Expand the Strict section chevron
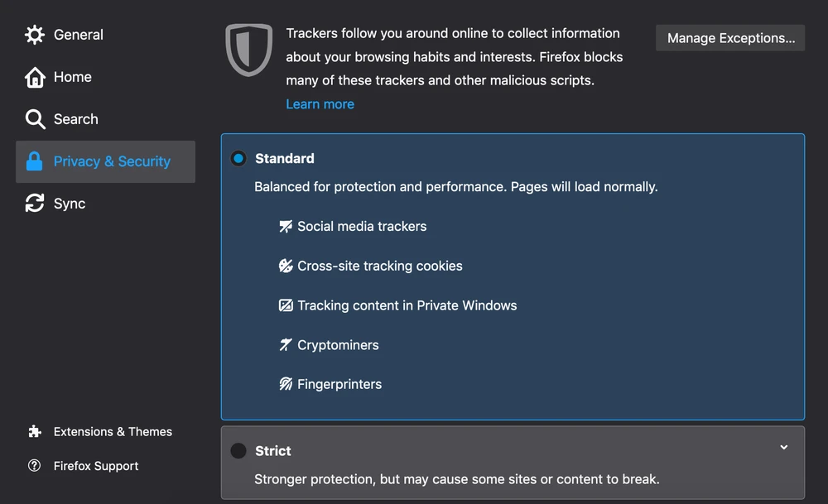This screenshot has width=828, height=504. coord(784,448)
